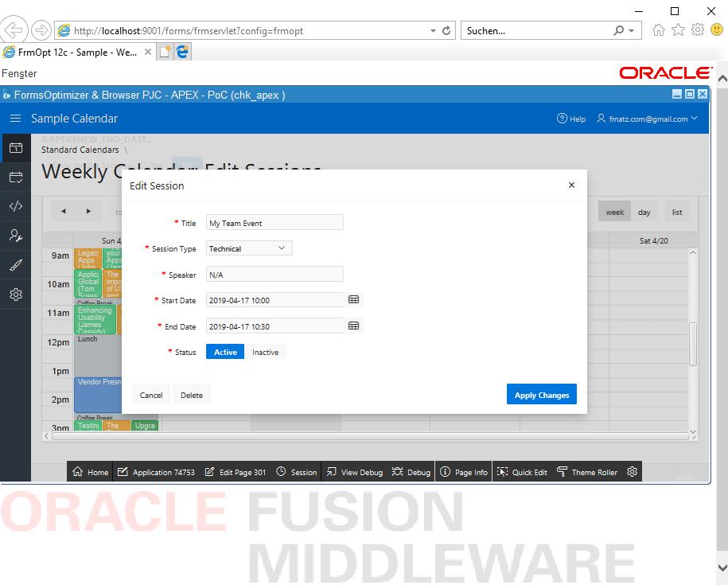Click the Help icon in header
728x585 pixels.
point(562,119)
